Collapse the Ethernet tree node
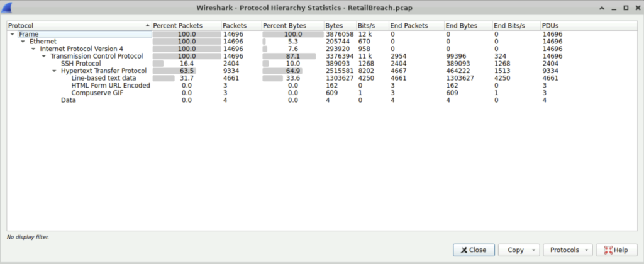This screenshot has height=264, width=644. [23, 42]
